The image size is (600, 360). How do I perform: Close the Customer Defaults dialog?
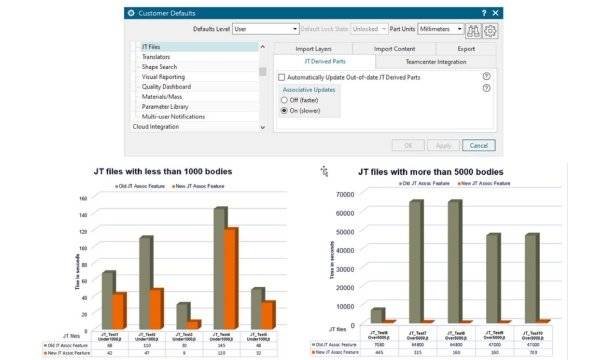pos(496,13)
